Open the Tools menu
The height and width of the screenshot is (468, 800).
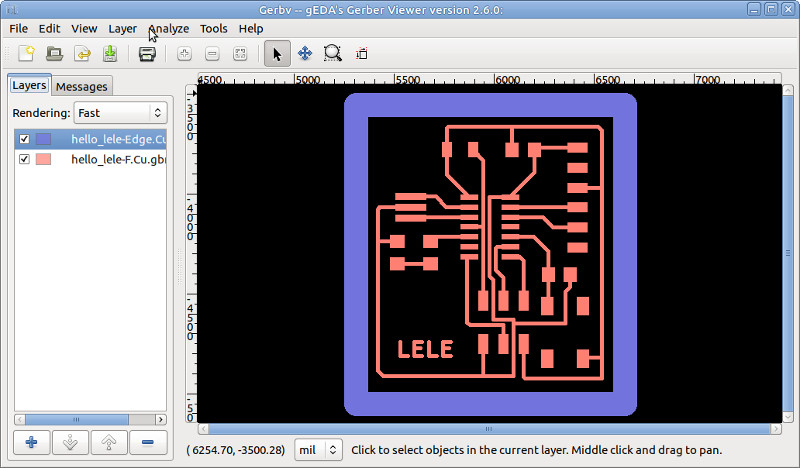tap(214, 29)
